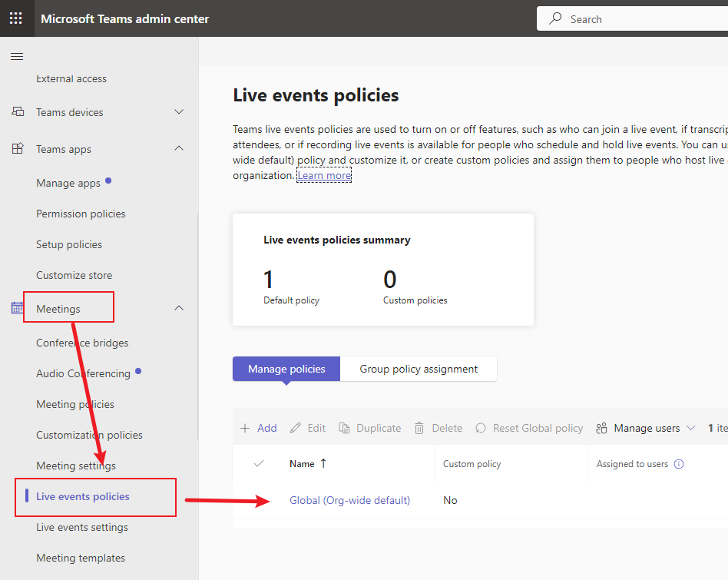Click the Teams devices label
This screenshot has height=580, width=728.
tap(70, 112)
